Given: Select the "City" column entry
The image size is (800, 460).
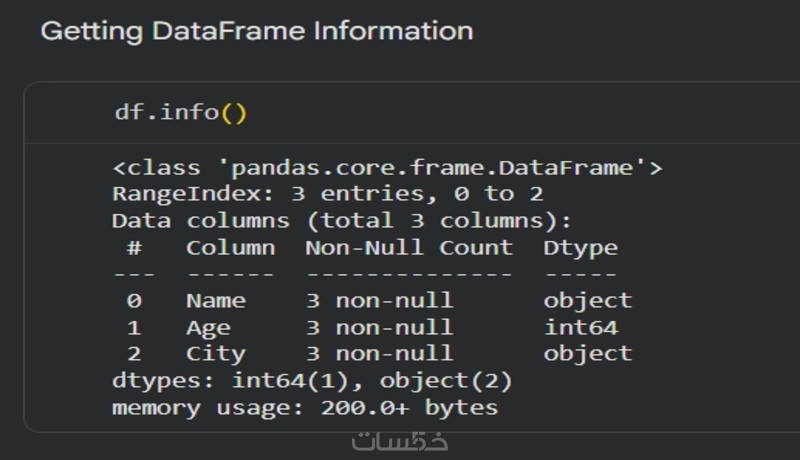Looking at the screenshot, I should coord(215,353).
